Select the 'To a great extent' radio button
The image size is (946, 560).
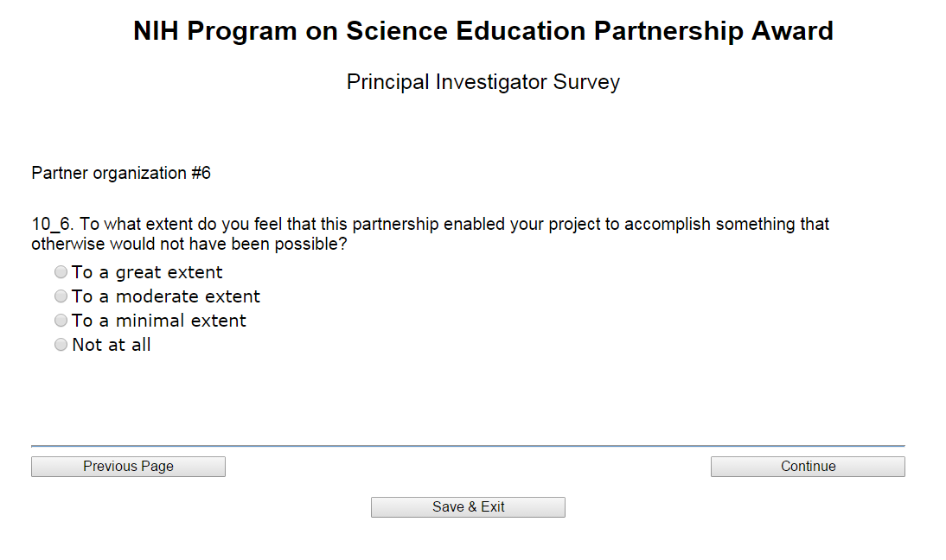tap(61, 272)
